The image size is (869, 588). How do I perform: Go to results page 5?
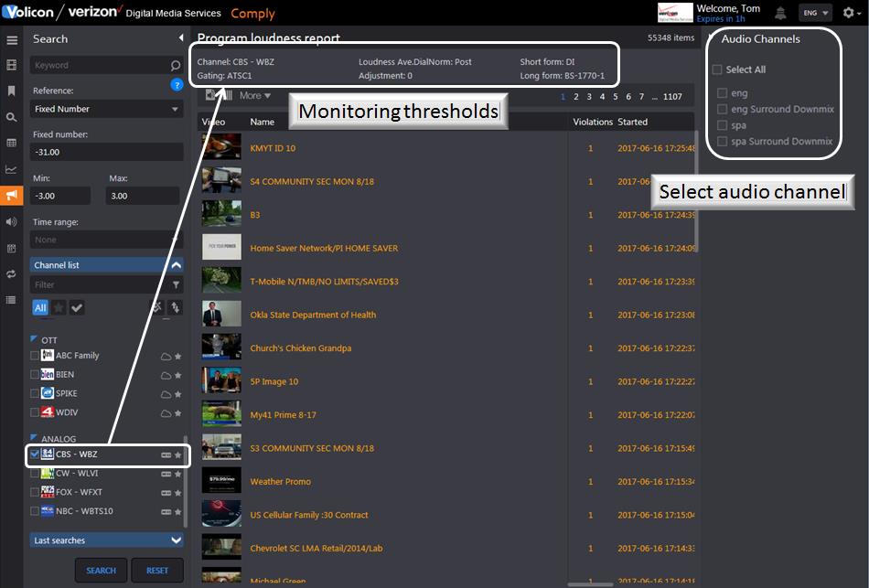pos(616,96)
